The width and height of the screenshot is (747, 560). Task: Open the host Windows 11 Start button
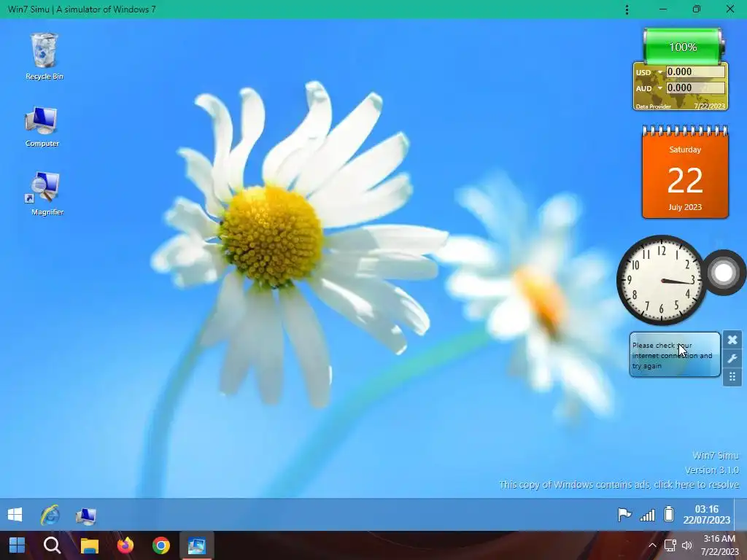coord(18,545)
